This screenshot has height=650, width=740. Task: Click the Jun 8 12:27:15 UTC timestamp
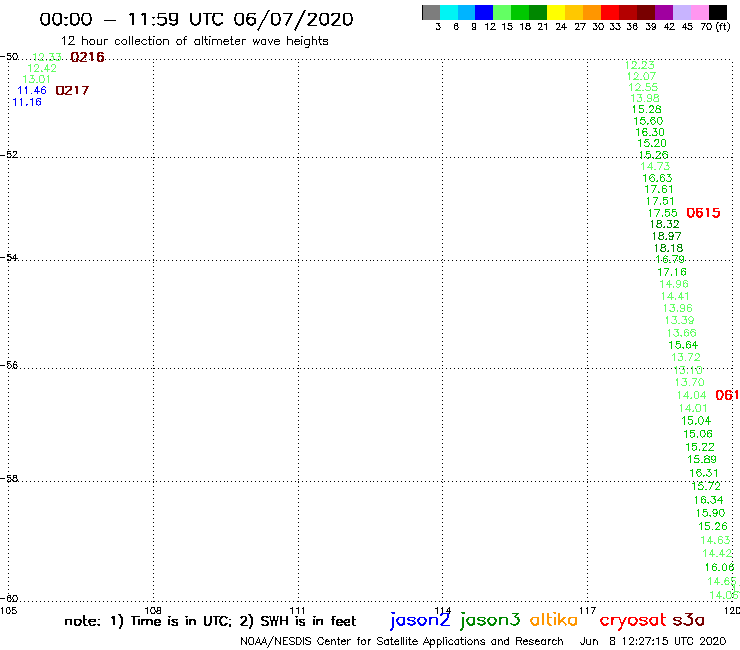(653, 641)
